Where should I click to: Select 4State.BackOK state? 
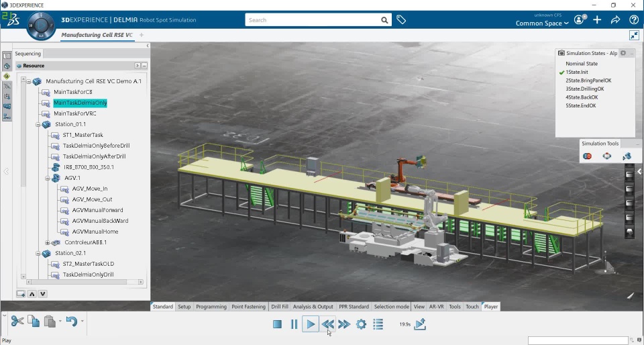point(582,97)
